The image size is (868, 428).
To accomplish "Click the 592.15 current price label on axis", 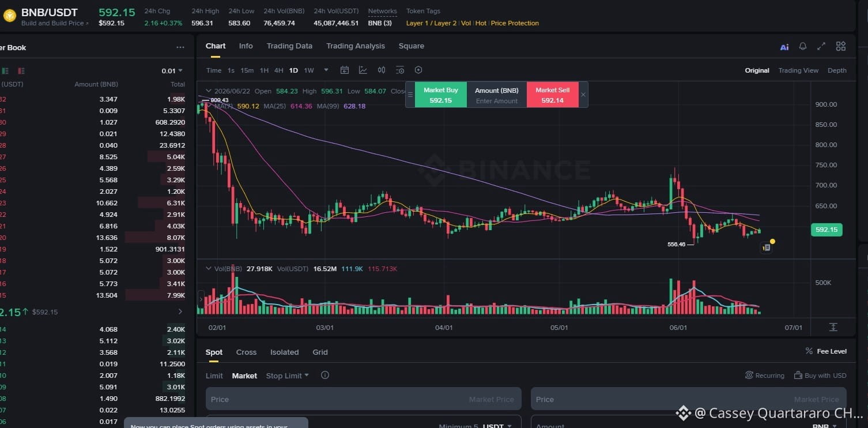I will (827, 230).
